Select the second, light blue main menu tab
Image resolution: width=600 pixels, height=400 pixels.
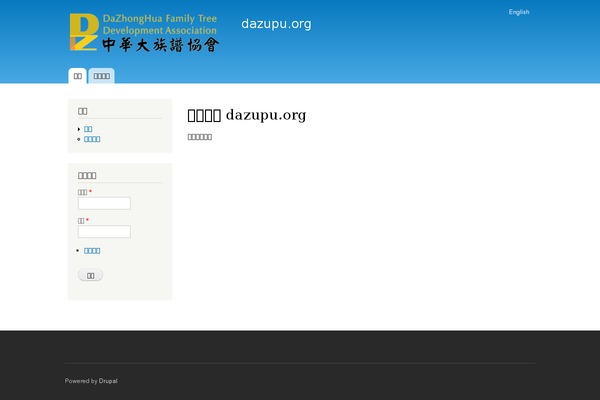[x=101, y=76]
